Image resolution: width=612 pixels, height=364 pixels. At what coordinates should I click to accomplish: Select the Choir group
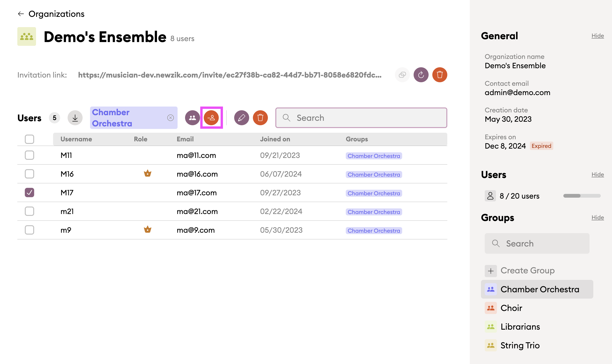(x=511, y=308)
